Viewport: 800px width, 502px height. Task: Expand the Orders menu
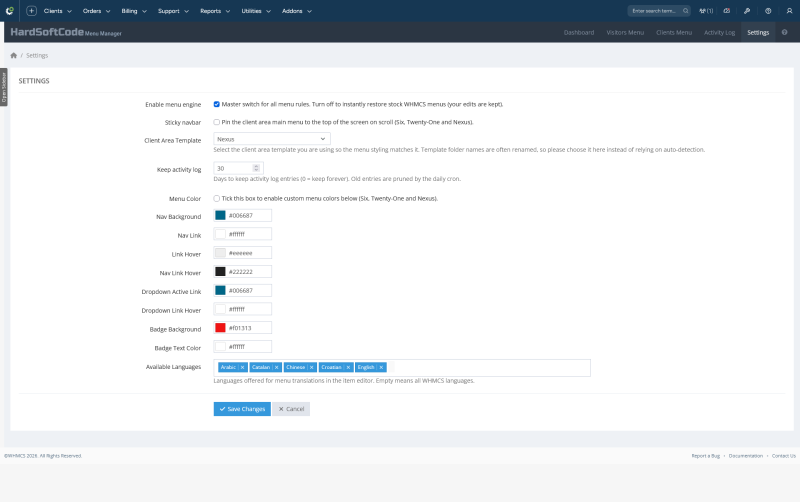point(96,11)
